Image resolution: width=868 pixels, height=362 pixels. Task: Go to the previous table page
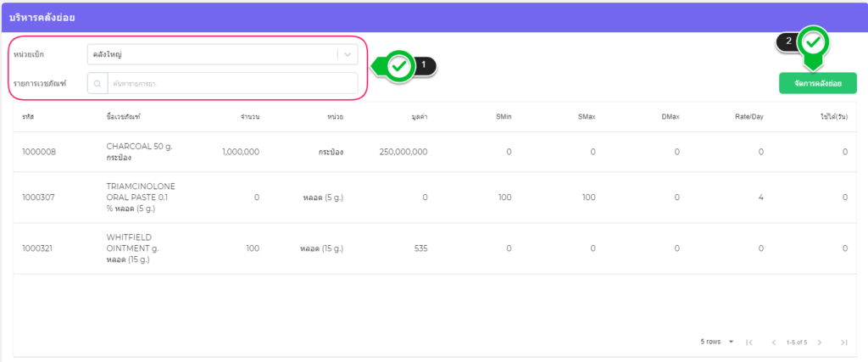pyautogui.click(x=773, y=343)
